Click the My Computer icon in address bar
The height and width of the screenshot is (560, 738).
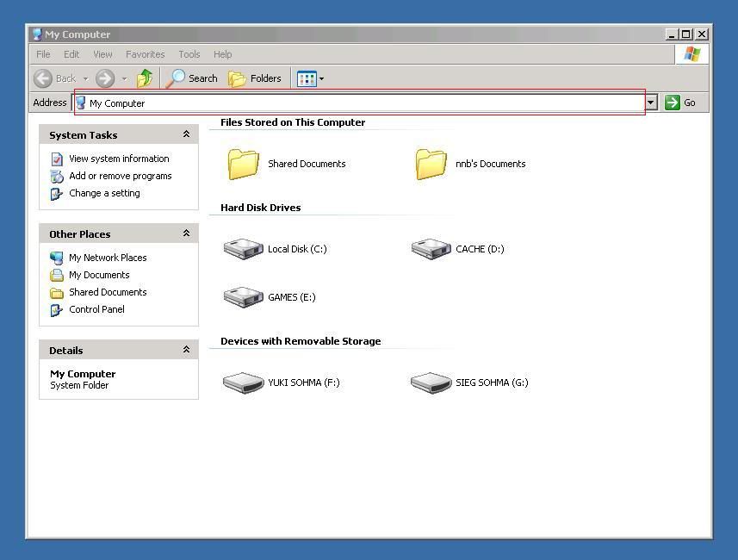pyautogui.click(x=81, y=103)
